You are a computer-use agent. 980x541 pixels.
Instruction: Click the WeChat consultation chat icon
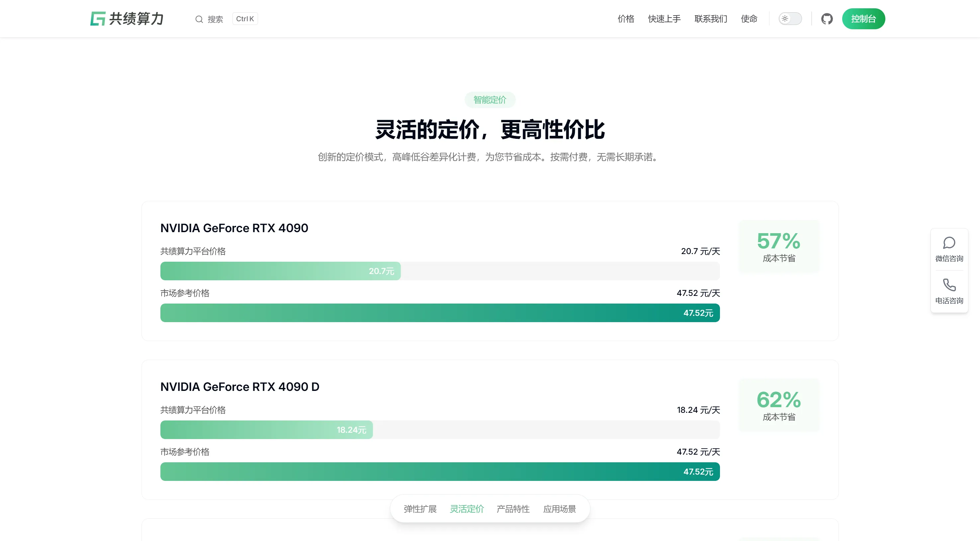pyautogui.click(x=949, y=243)
